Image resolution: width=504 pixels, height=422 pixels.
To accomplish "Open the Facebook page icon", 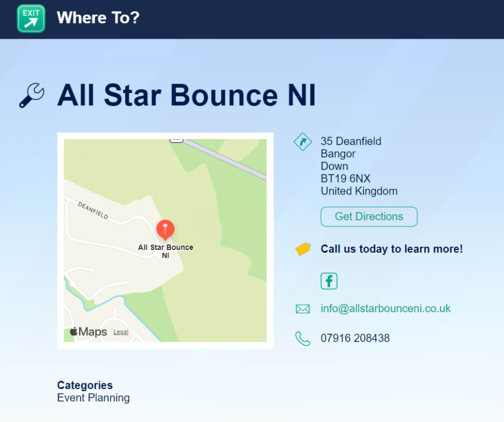I will [329, 281].
